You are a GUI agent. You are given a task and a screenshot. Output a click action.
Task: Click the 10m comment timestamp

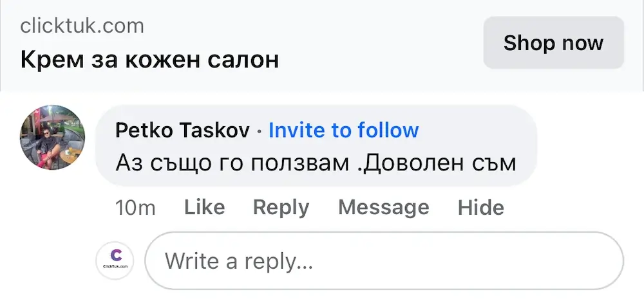tap(135, 207)
